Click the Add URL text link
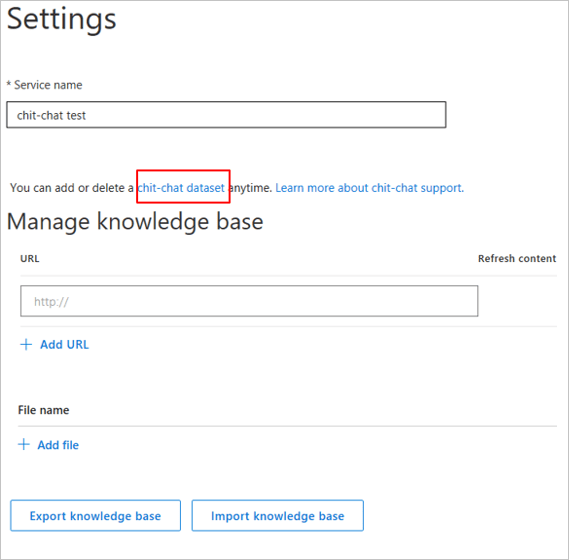The height and width of the screenshot is (560, 569). pyautogui.click(x=64, y=344)
